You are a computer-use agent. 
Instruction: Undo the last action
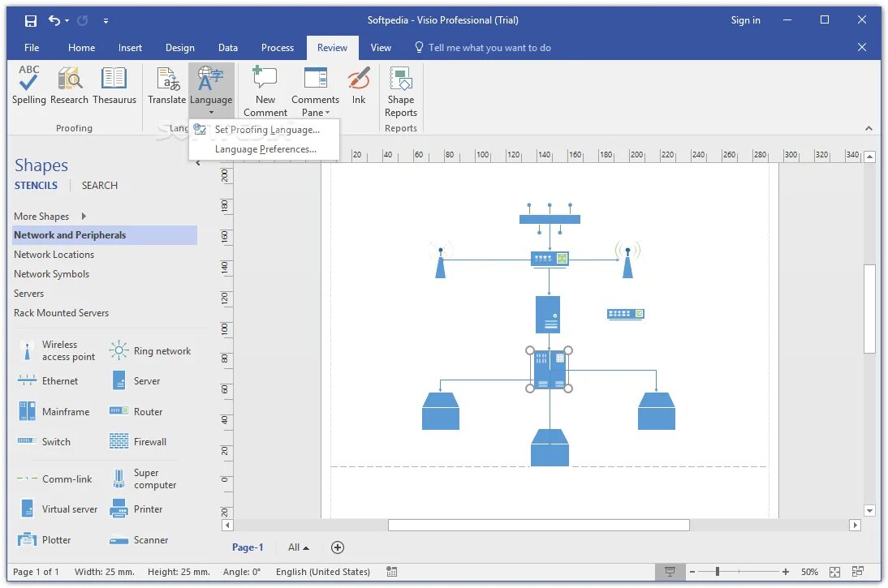54,20
